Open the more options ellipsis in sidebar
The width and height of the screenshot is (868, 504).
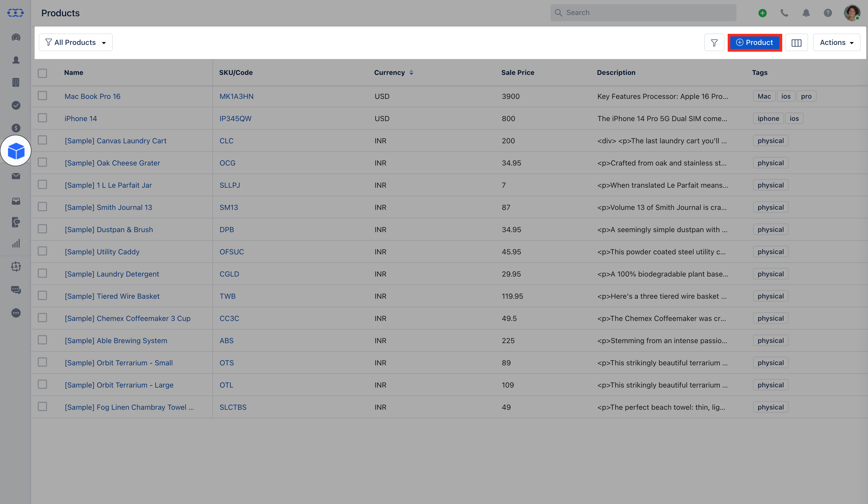point(16,313)
